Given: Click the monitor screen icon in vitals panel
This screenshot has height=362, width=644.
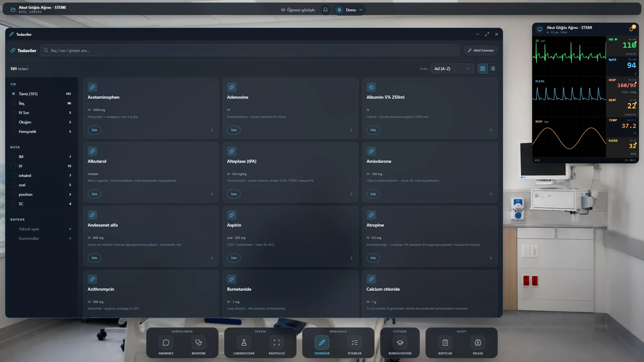Looking at the screenshot, I should tap(540, 29).
